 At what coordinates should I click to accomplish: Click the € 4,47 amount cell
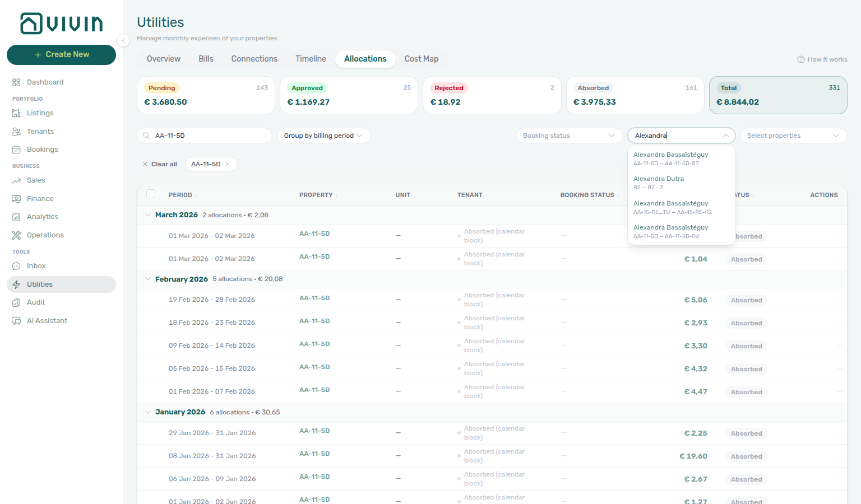[696, 392]
